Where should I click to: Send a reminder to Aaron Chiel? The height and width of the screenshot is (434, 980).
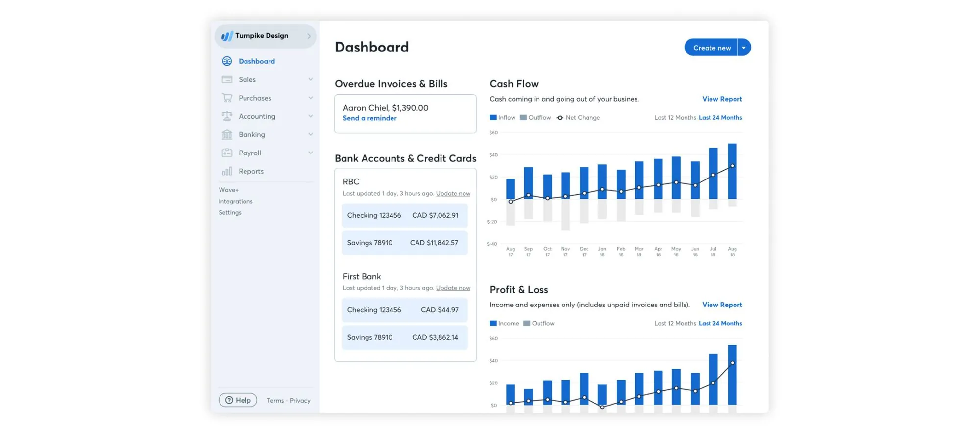click(x=369, y=118)
